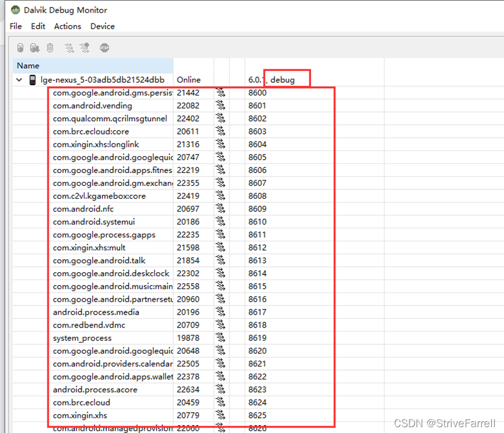Open the Actions menu
Viewport: 504px width, 433px height.
68,26
